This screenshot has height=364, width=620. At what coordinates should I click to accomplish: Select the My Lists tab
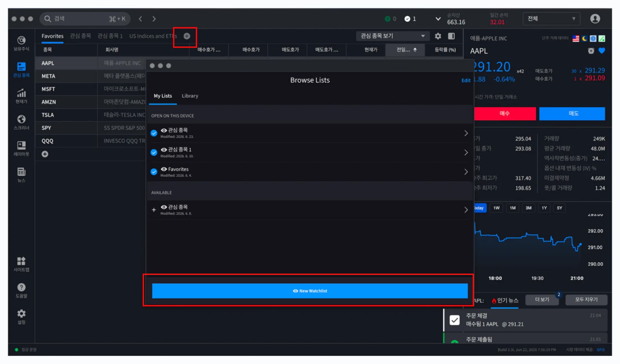[163, 96]
